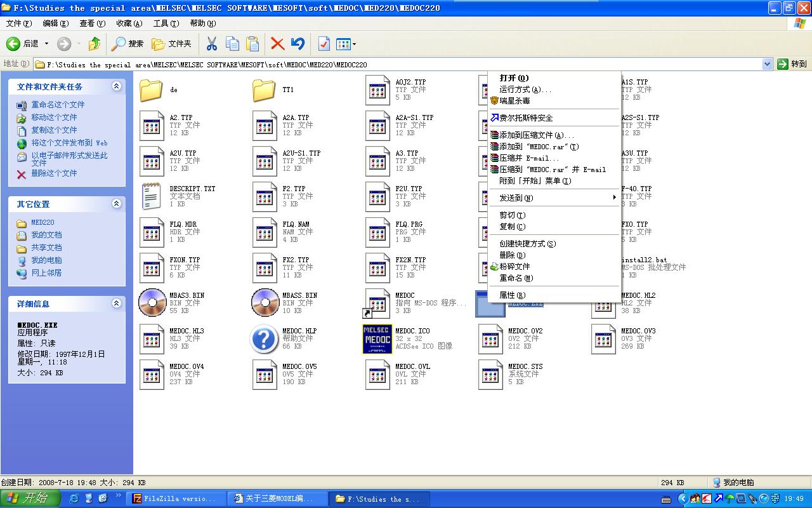Select the MEDOC.ICO file icon
The image size is (812, 508).
tap(377, 338)
